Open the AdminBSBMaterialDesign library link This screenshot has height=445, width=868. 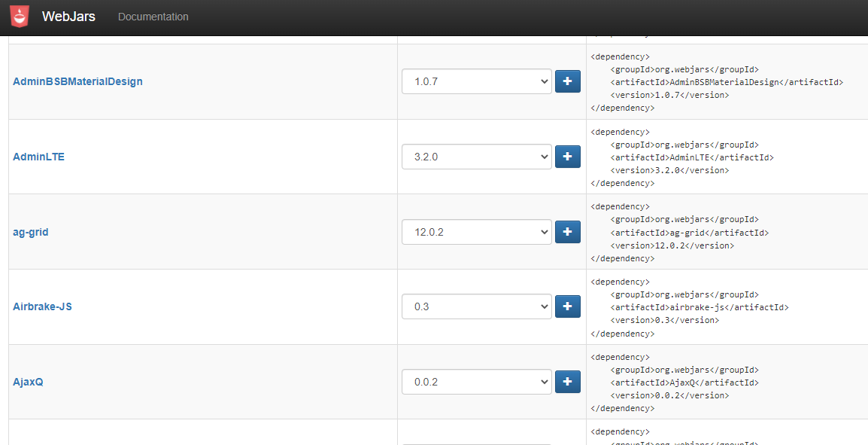[77, 81]
